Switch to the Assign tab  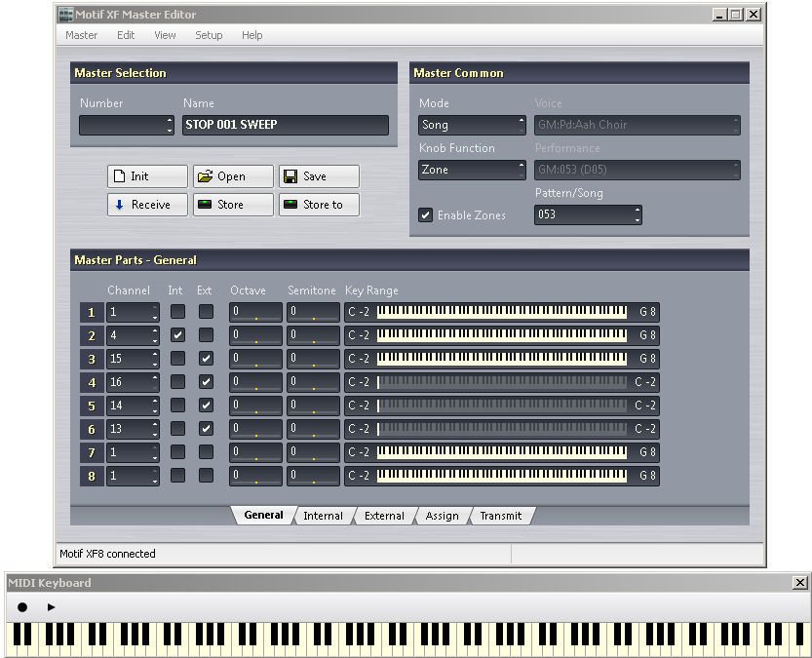click(x=442, y=516)
